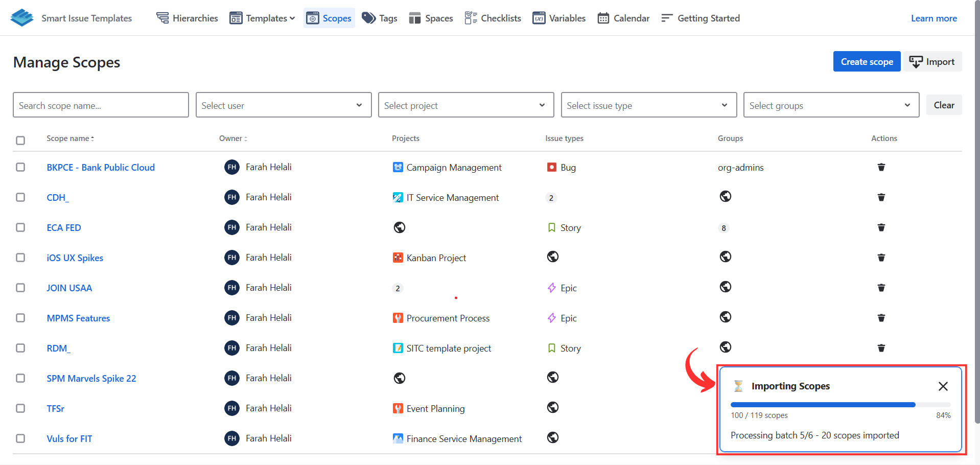Click the Search scope name input field

click(x=101, y=105)
